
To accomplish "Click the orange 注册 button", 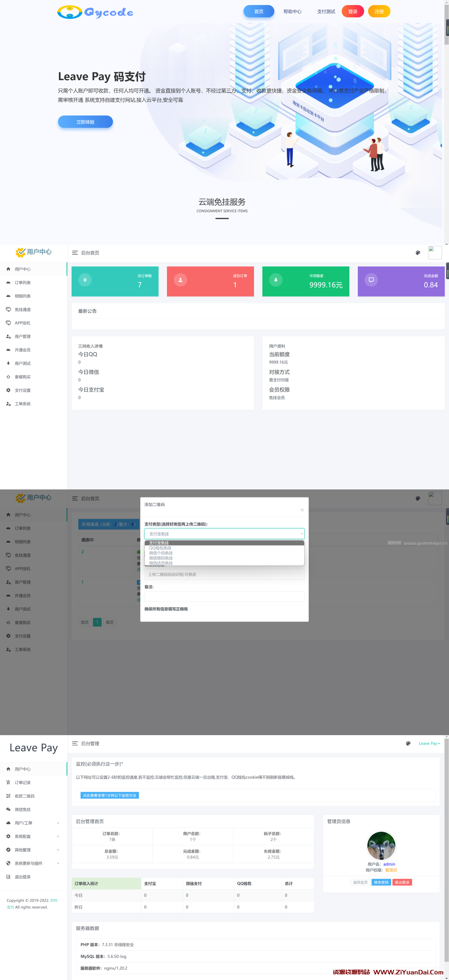I will click(379, 11).
